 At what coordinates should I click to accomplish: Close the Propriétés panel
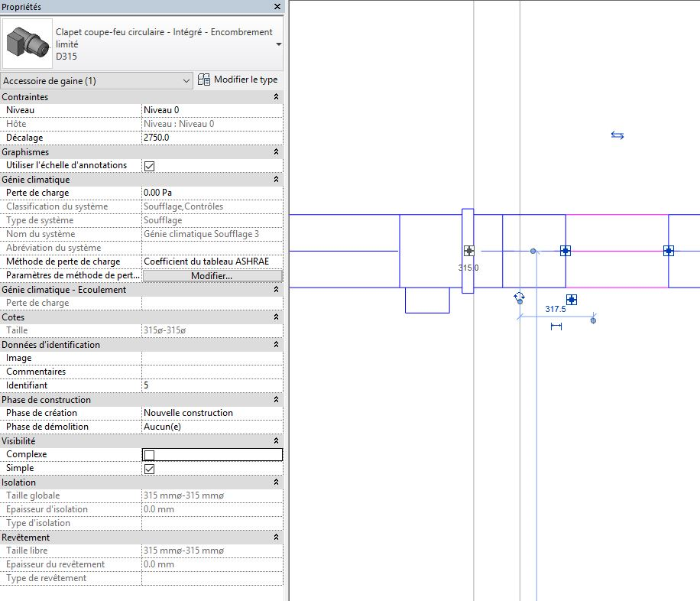pyautogui.click(x=277, y=7)
